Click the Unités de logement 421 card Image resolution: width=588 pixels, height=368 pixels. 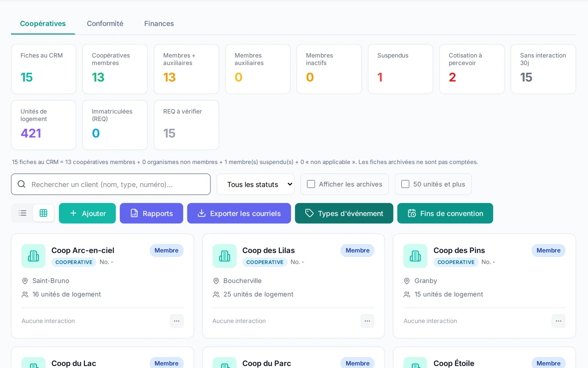pyautogui.click(x=44, y=125)
